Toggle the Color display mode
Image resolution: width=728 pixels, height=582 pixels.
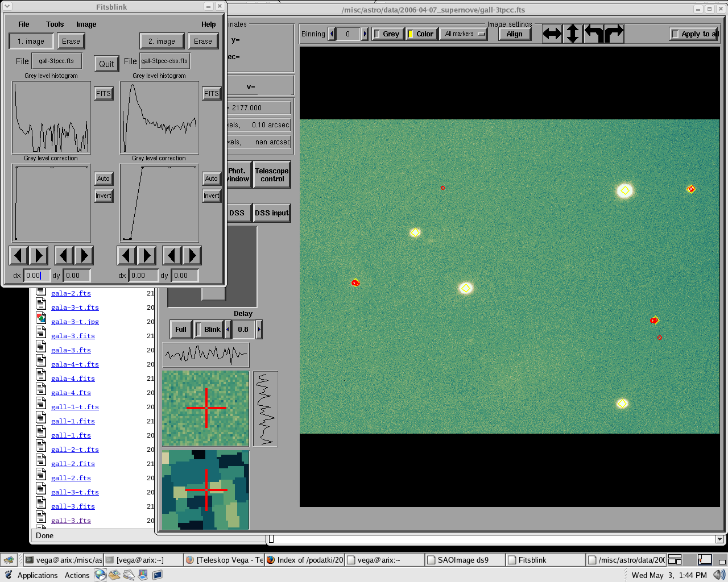coord(422,34)
